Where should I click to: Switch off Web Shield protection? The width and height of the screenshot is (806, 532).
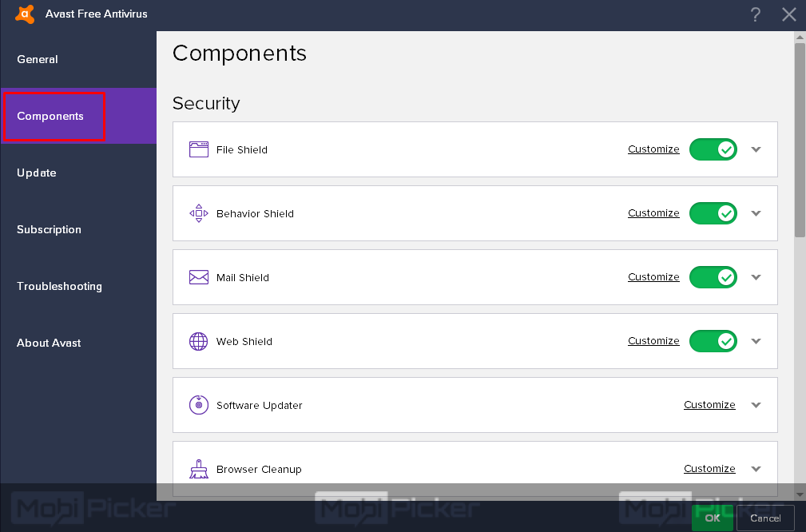(x=713, y=341)
